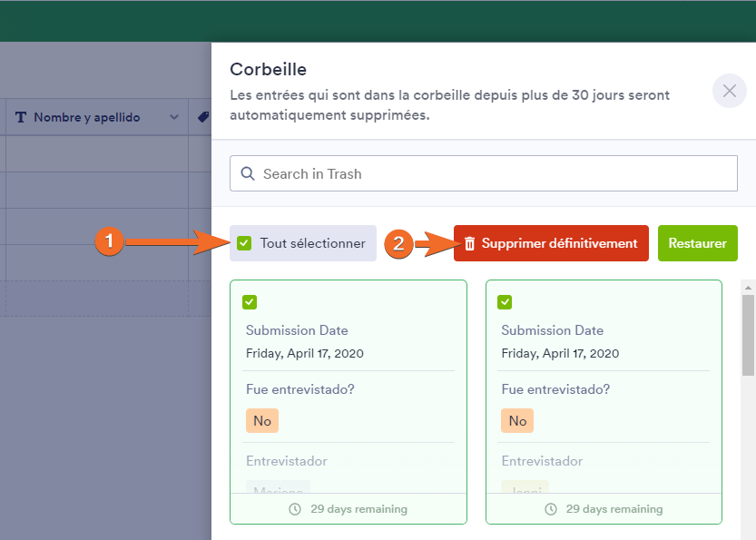This screenshot has width=756, height=540.
Task: Click the 'No' tag on second card
Action: [517, 421]
